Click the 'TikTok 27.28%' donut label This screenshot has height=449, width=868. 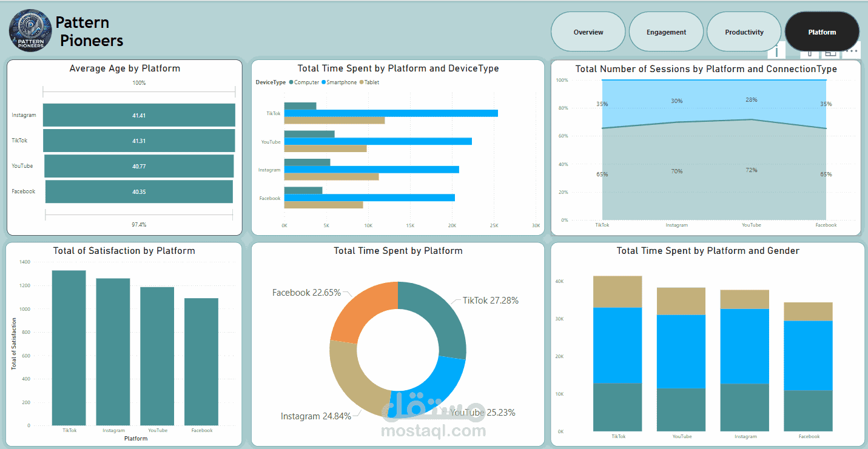(x=491, y=301)
